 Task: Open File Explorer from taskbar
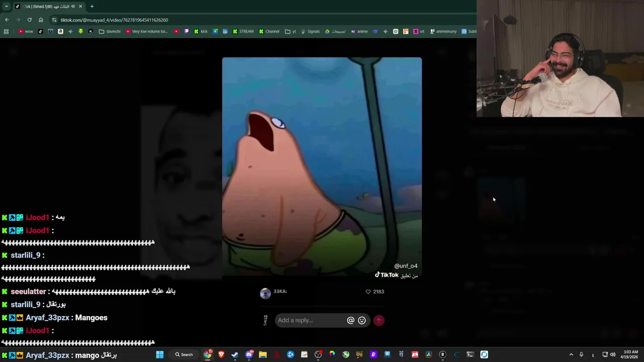pos(263,354)
